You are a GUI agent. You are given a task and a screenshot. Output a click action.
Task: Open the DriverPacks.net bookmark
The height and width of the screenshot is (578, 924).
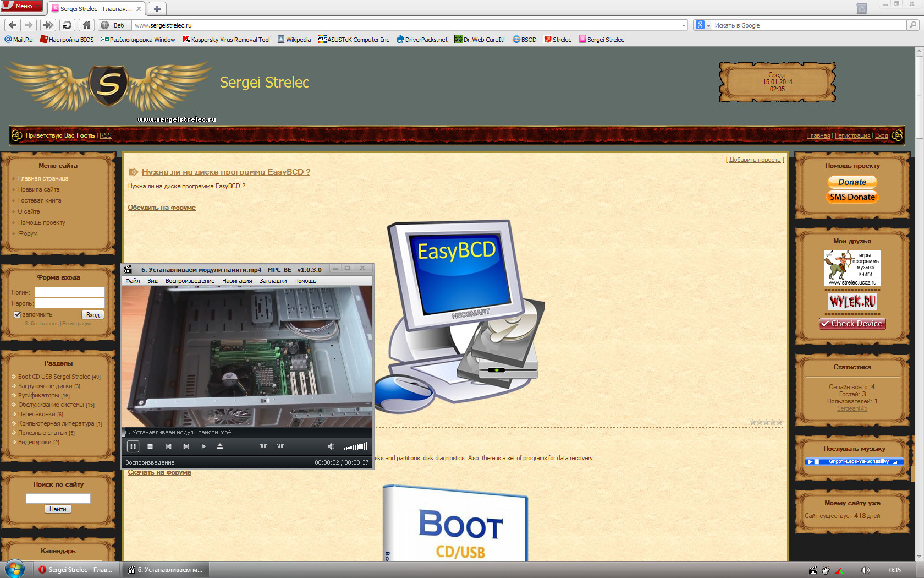[x=422, y=40]
